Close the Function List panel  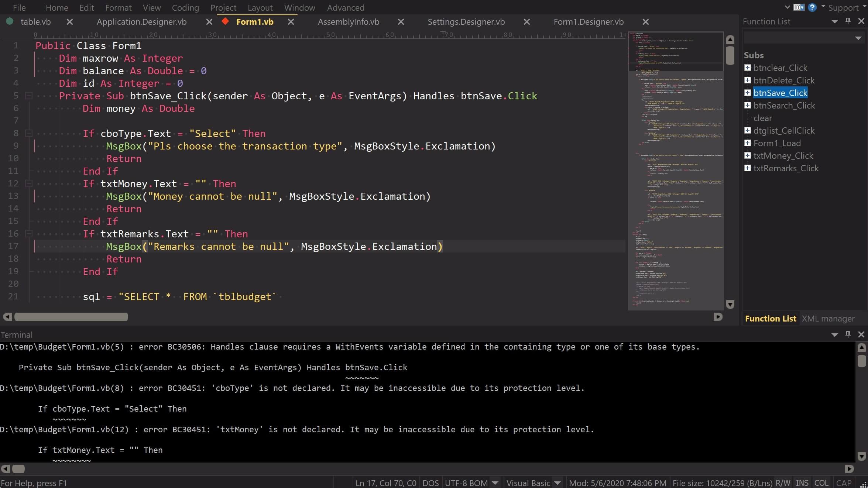point(861,21)
